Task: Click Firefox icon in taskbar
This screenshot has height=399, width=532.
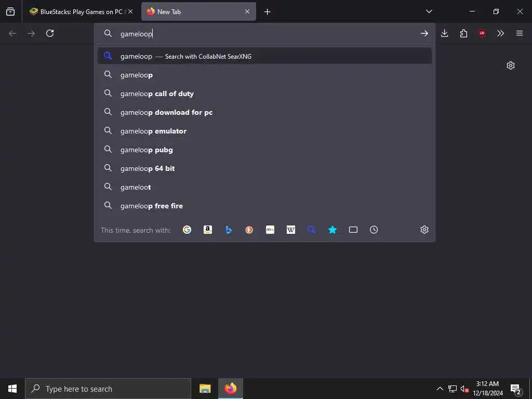Action: pos(230,389)
